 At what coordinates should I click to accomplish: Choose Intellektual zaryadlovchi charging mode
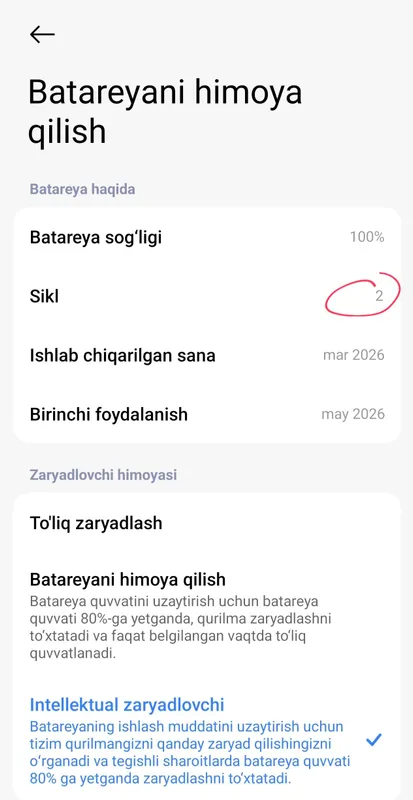click(x=207, y=739)
